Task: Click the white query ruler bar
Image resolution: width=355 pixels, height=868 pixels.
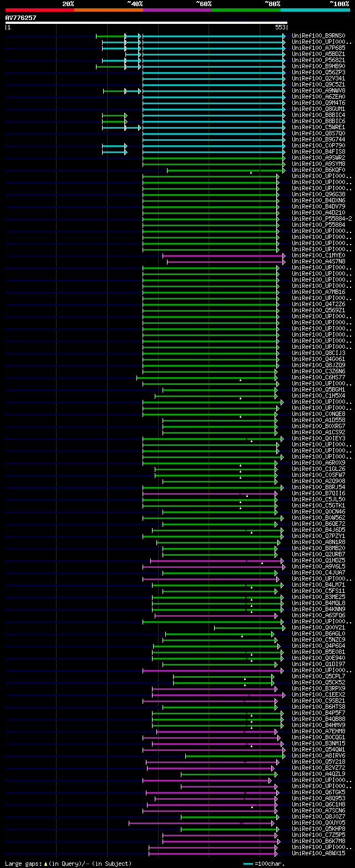Action: [x=146, y=23]
